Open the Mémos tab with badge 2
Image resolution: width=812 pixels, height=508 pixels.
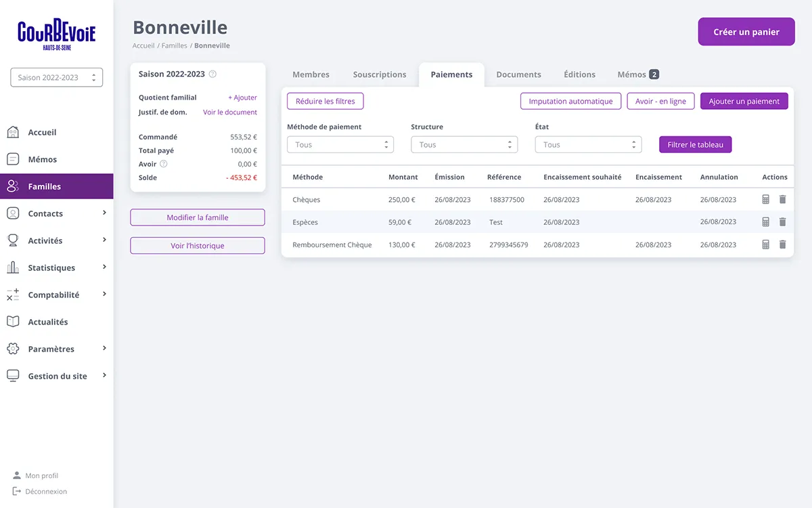637,75
